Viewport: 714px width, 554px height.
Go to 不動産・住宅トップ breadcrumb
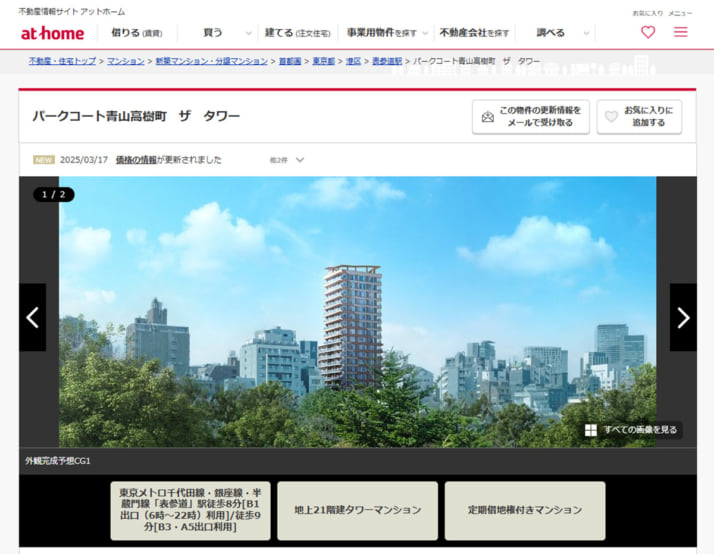(x=62, y=61)
